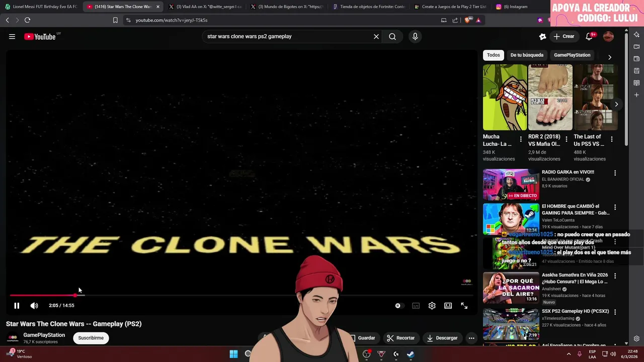Open options for Asskha Sumathra video
Viewport: 644px width, 362px height.
pos(615,276)
